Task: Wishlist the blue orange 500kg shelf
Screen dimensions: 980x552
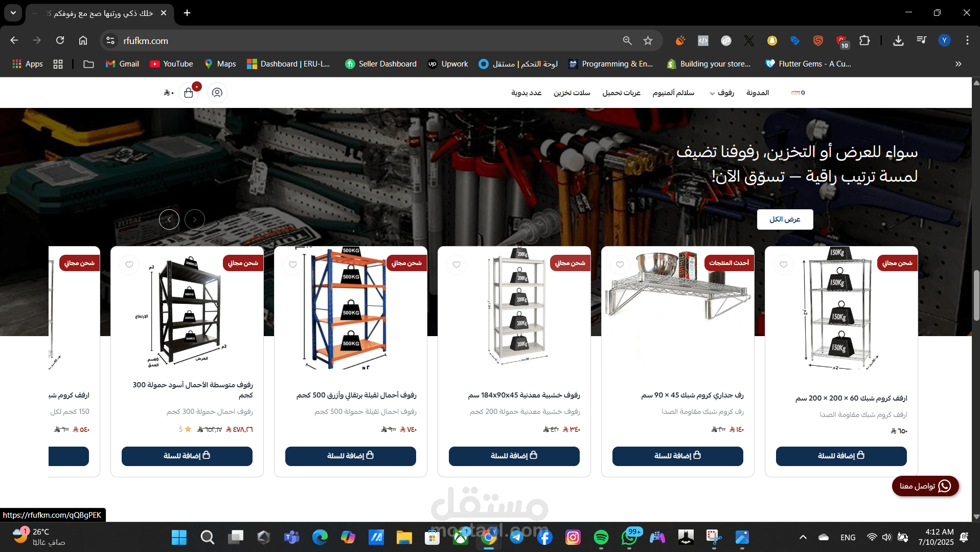Action: pos(293,264)
